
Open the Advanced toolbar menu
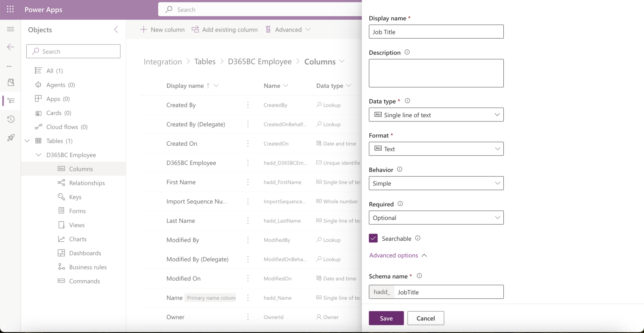click(288, 29)
